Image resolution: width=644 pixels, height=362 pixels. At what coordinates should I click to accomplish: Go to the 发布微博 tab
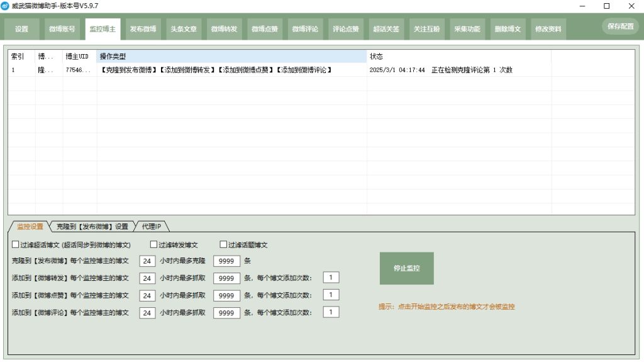tap(143, 29)
